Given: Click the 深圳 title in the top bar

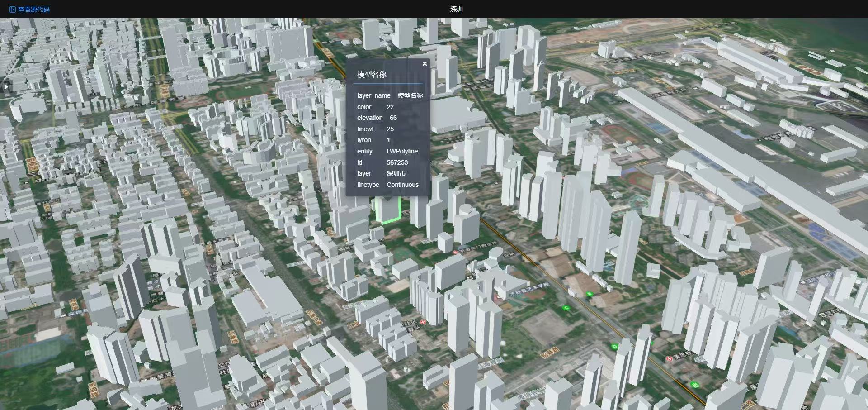Looking at the screenshot, I should tap(455, 9).
